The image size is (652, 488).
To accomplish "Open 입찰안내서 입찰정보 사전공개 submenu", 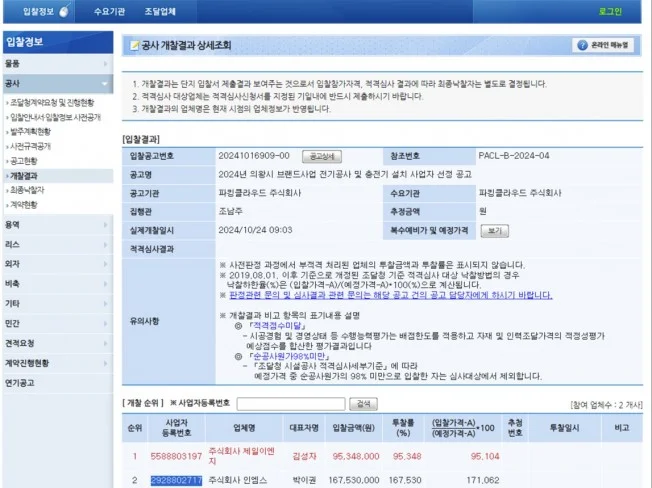I will point(55,117).
